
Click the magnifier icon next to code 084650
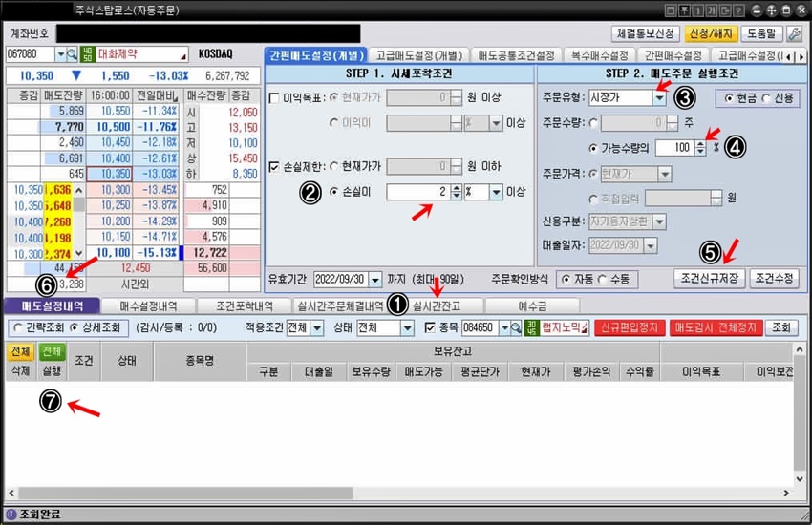tap(516, 328)
